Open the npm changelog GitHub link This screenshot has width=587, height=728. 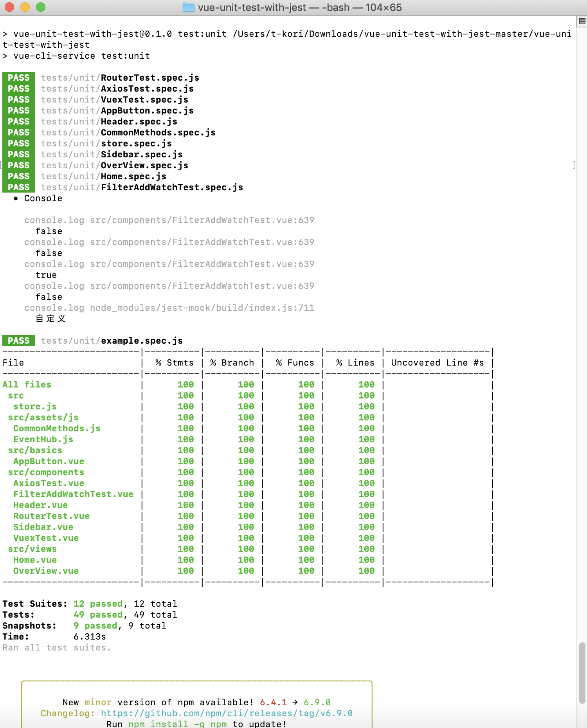[x=227, y=713]
